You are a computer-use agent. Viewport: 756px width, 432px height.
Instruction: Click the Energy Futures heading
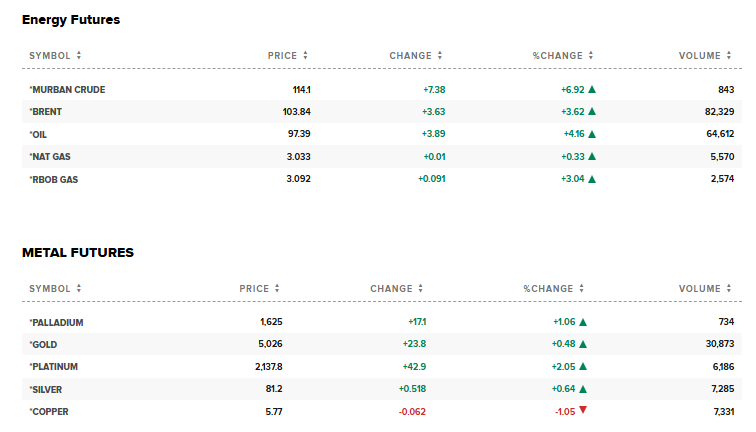point(71,20)
